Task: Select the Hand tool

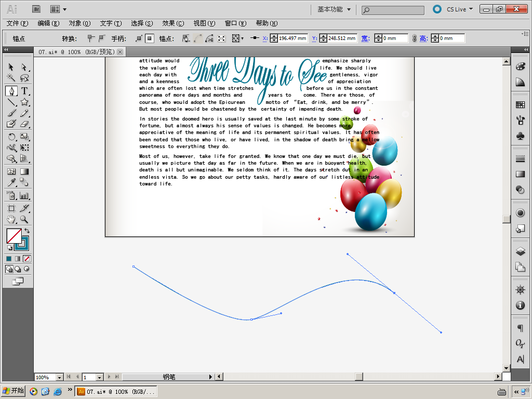Action: coord(11,219)
